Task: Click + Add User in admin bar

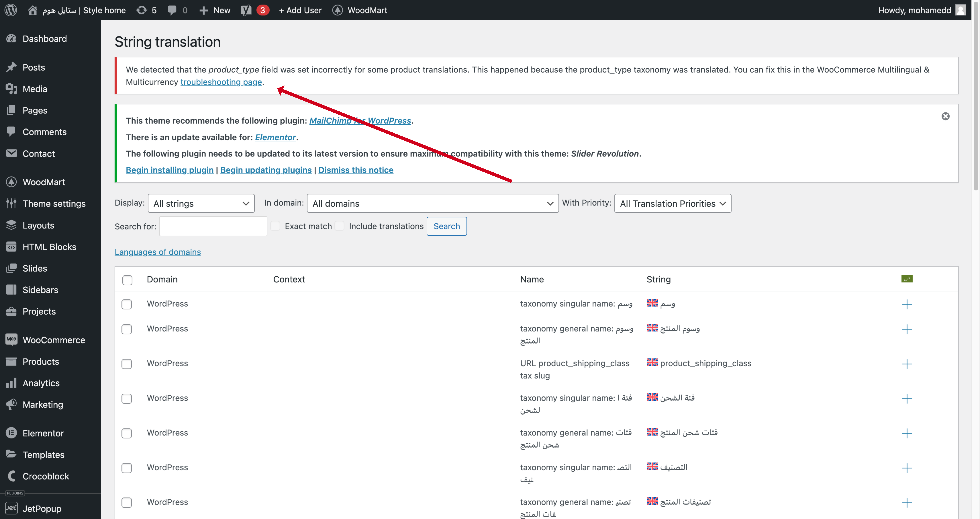Action: [300, 10]
